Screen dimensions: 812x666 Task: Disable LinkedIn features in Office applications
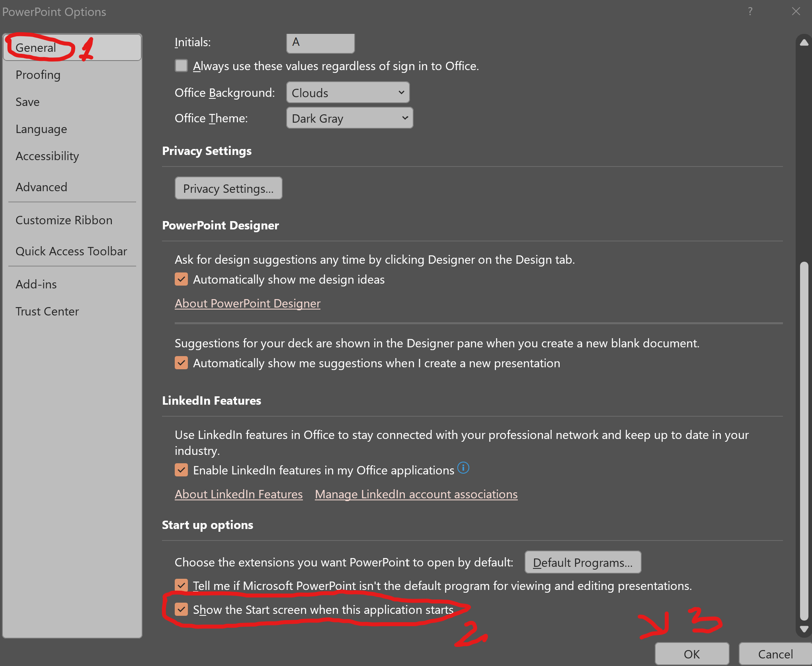pos(182,470)
